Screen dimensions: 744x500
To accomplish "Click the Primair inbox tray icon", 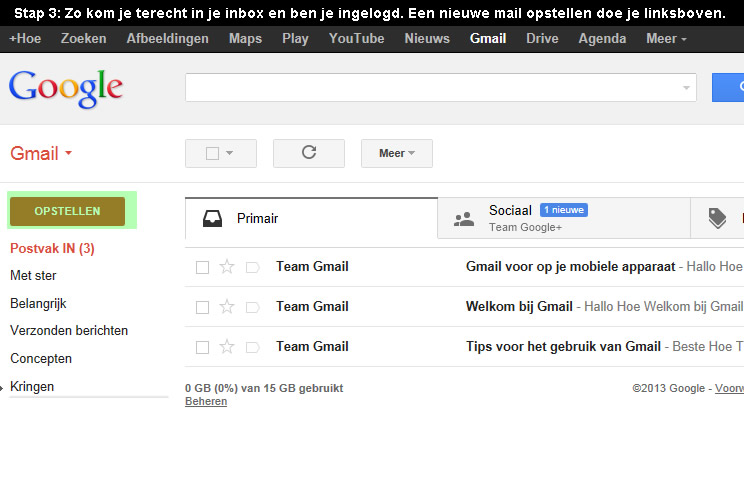I will point(212,219).
